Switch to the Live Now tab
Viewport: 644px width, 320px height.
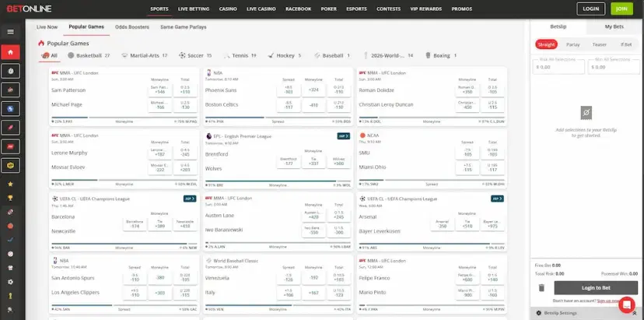[47, 27]
